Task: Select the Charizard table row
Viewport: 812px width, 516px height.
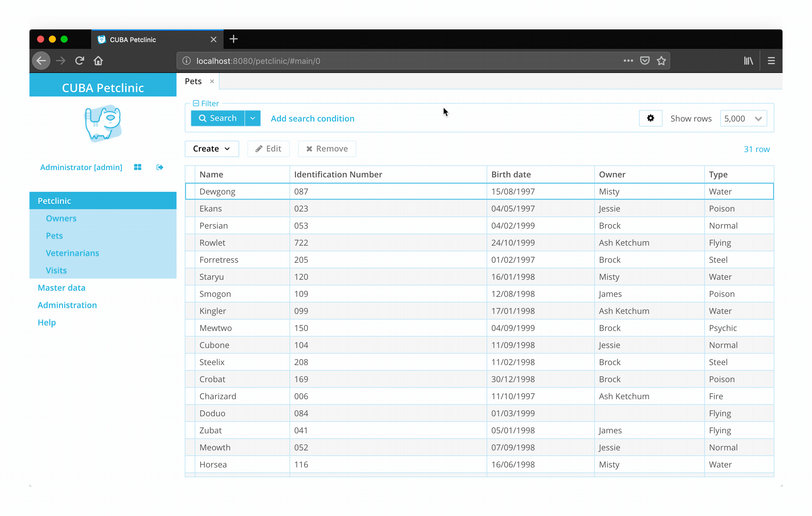Action: pyautogui.click(x=218, y=396)
